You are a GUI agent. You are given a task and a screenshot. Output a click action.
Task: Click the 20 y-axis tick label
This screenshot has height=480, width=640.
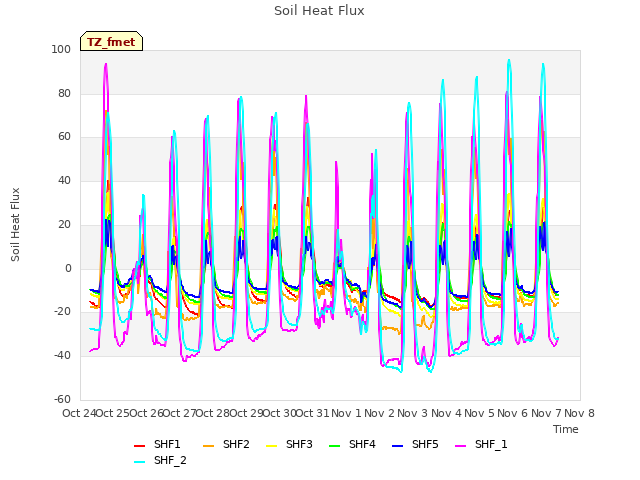click(64, 224)
